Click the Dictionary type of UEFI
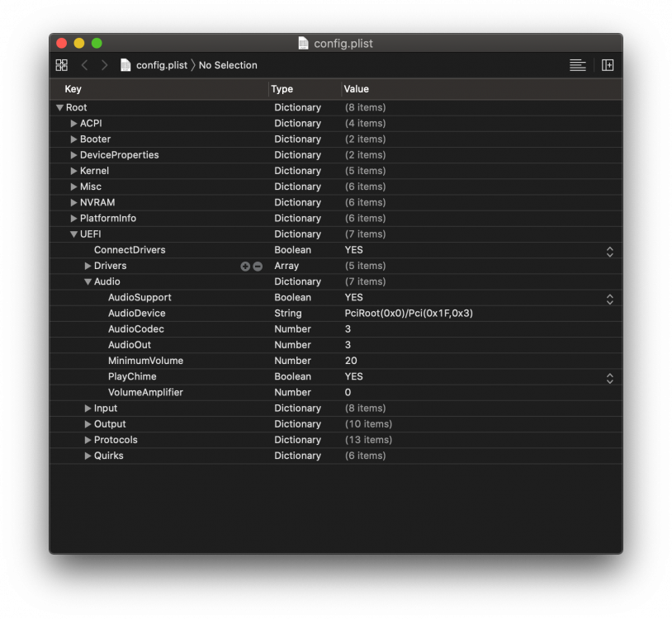 [297, 234]
